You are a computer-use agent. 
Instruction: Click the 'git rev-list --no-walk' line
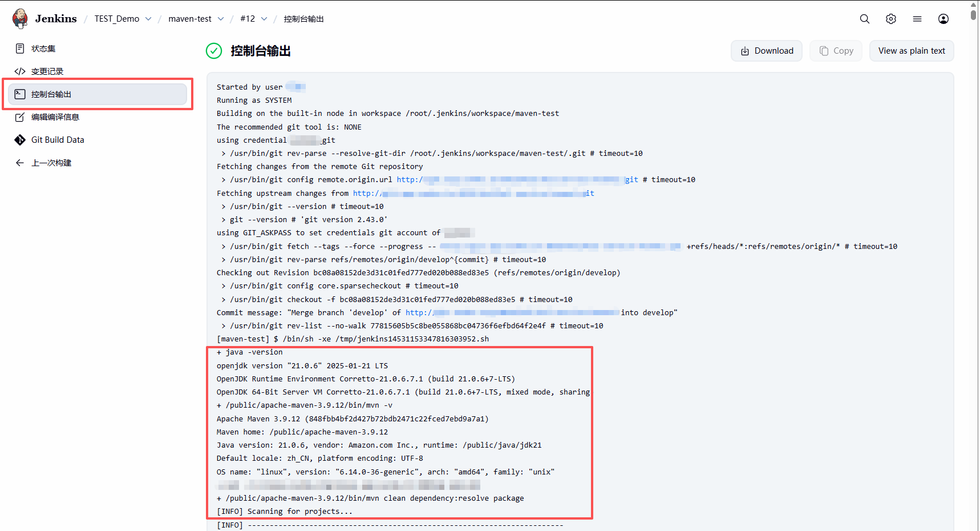pyautogui.click(x=412, y=326)
